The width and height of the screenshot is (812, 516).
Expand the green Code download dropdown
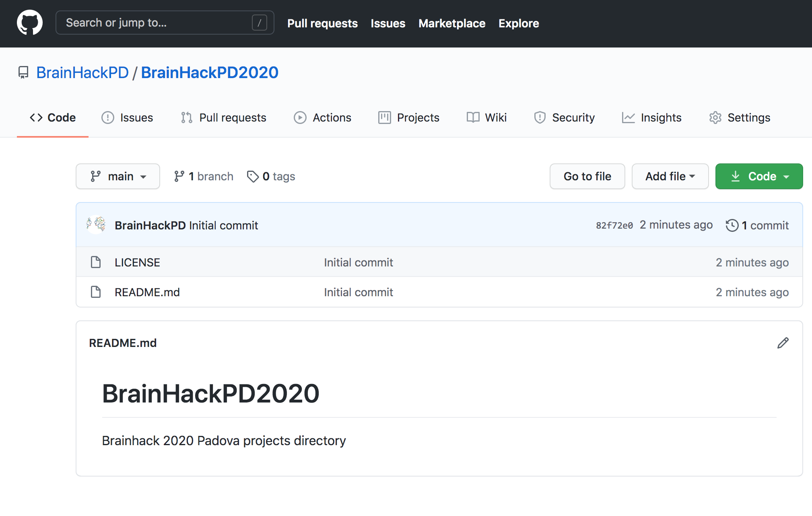point(759,176)
